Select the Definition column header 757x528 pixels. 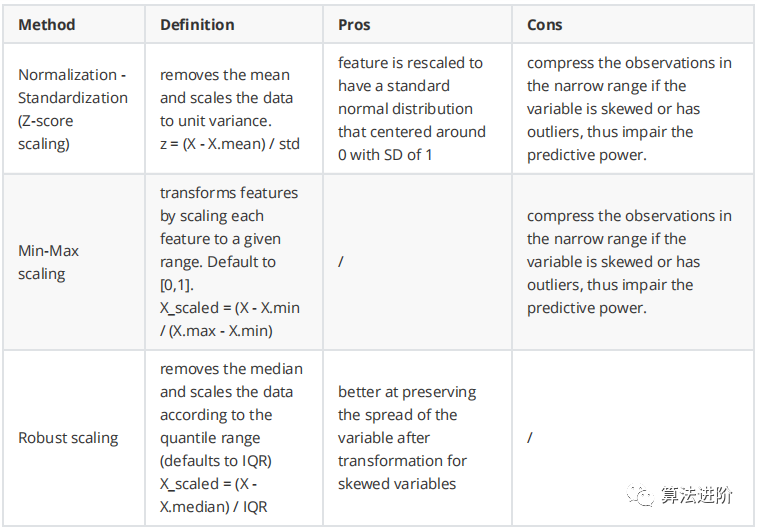pyautogui.click(x=197, y=25)
